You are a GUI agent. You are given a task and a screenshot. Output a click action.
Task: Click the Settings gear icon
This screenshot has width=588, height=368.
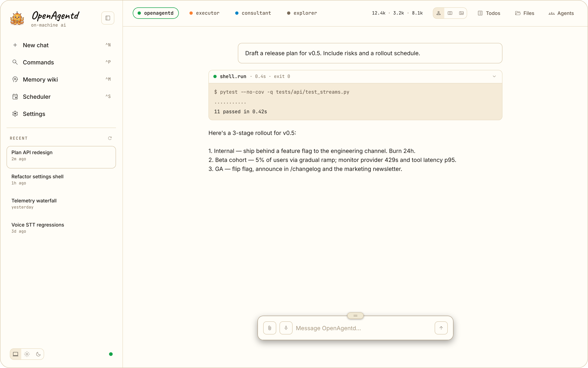pyautogui.click(x=15, y=114)
